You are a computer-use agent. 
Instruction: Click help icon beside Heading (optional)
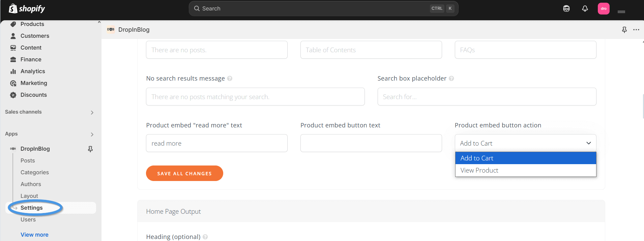tap(205, 237)
